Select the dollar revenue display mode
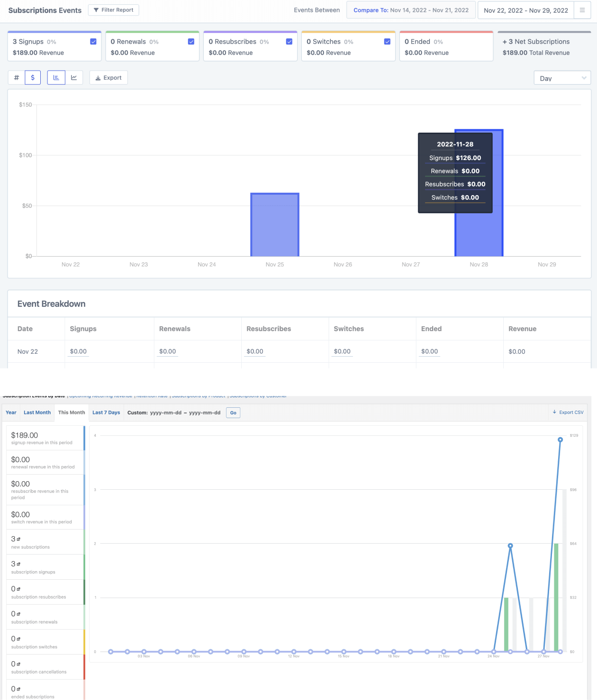This screenshot has width=597, height=700. pyautogui.click(x=32, y=77)
